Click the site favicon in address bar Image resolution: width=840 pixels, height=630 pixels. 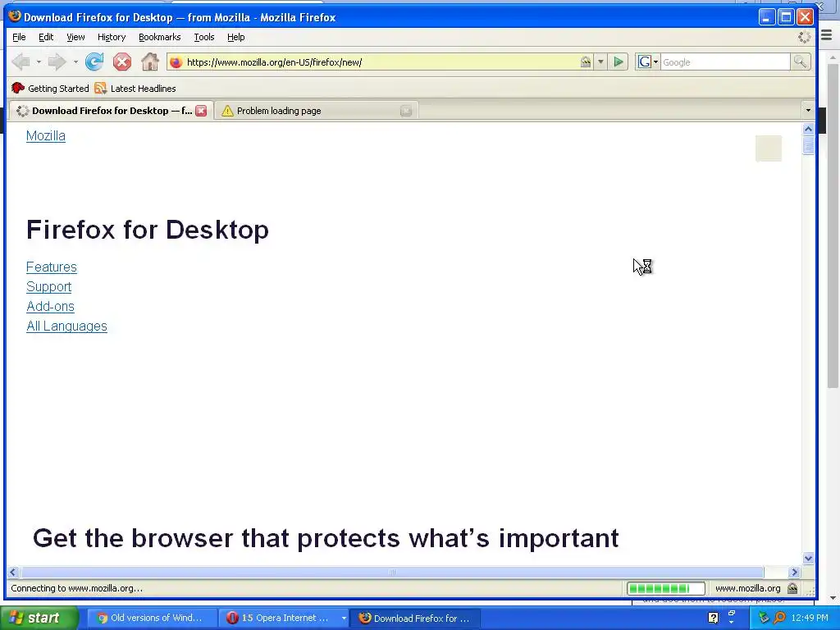point(176,62)
